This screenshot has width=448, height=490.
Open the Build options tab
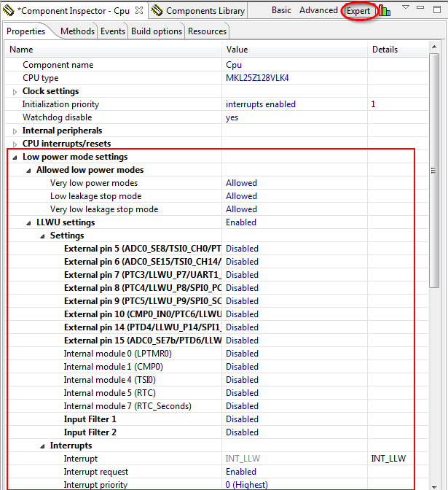pos(157,31)
